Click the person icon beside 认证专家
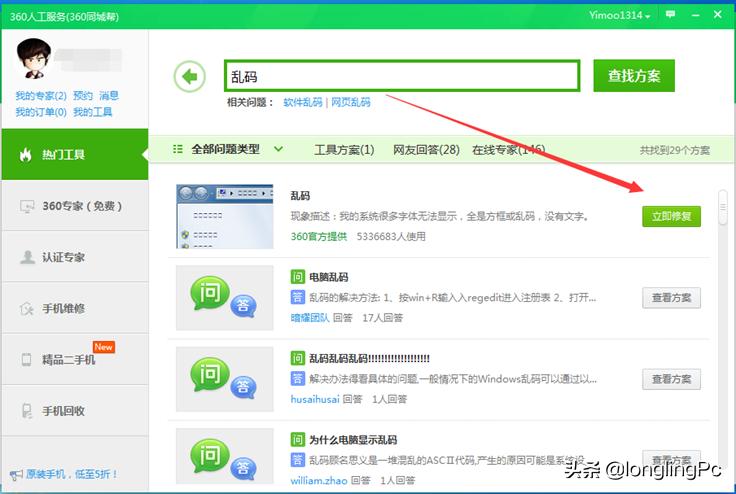This screenshot has width=736, height=494. coord(27,257)
